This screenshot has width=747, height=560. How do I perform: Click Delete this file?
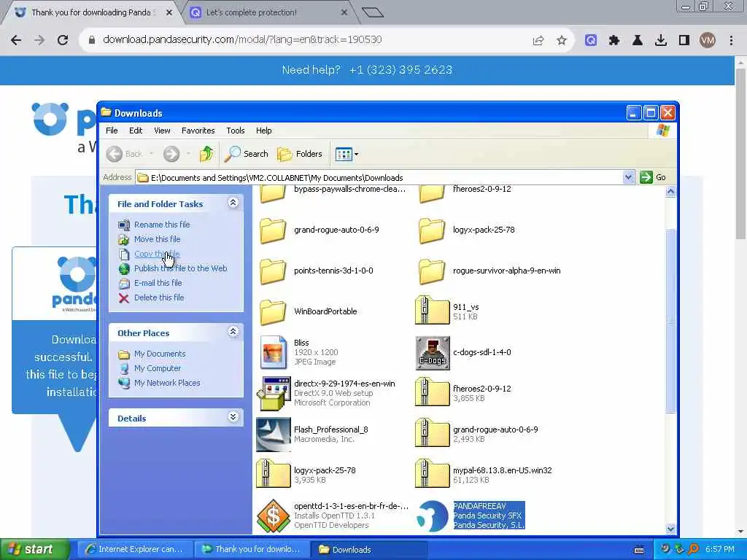pos(158,297)
